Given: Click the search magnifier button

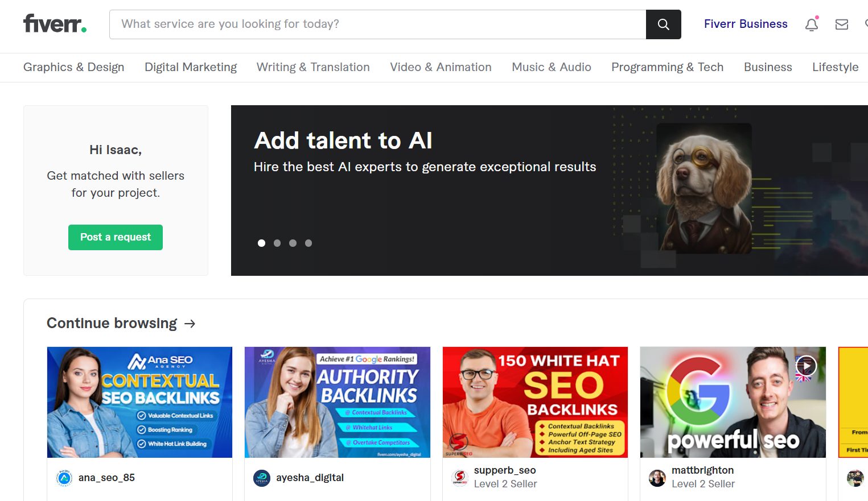Looking at the screenshot, I should tap(663, 24).
